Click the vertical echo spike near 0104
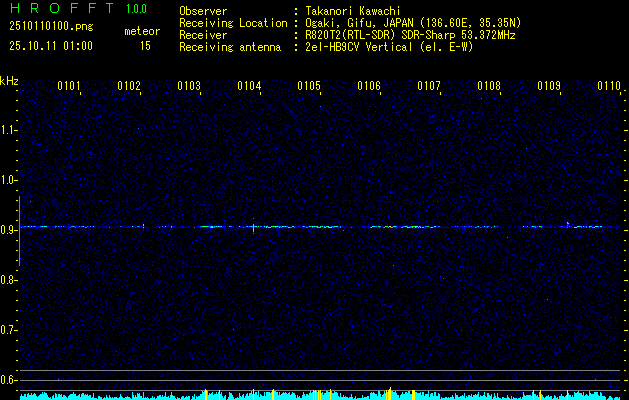The height and width of the screenshot is (400, 629). [254, 226]
